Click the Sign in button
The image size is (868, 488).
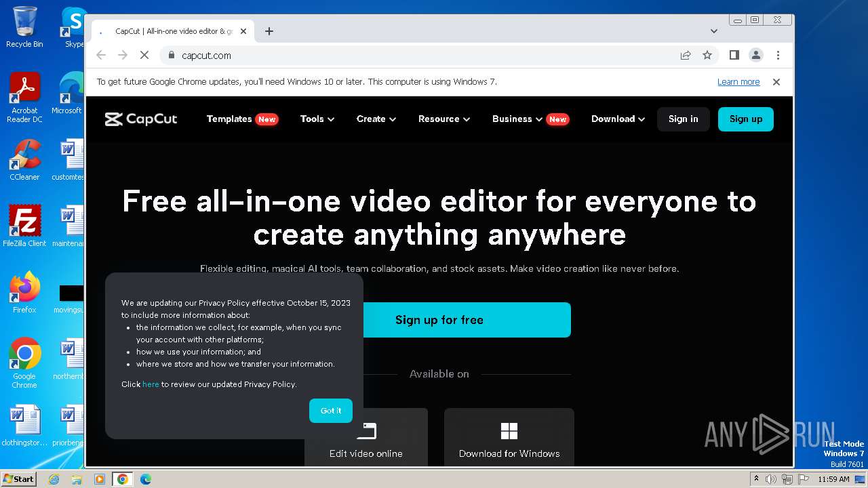[683, 119]
